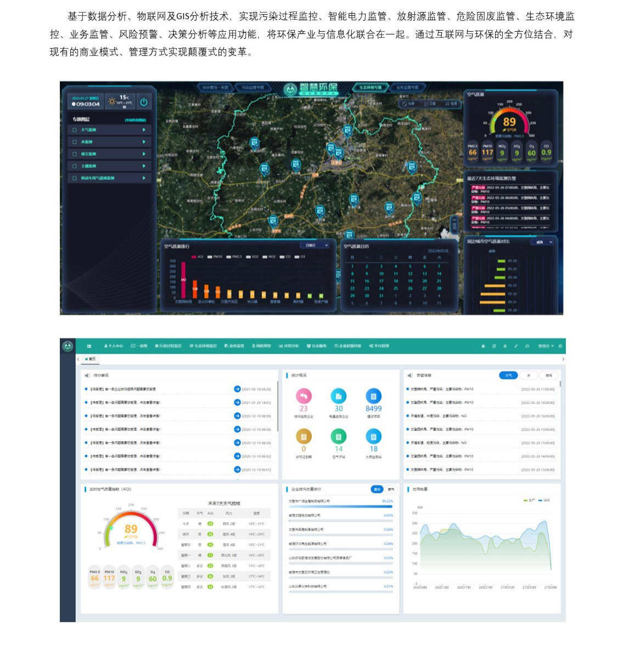Viewport: 618px width, 672px height.
Task: Open the 威海 city dropdown
Action: pyautogui.click(x=543, y=242)
